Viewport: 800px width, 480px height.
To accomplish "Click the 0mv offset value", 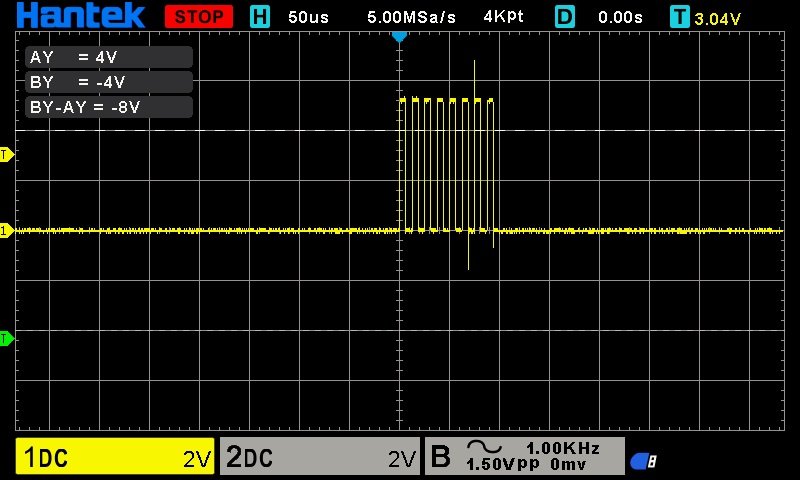I will 568,464.
